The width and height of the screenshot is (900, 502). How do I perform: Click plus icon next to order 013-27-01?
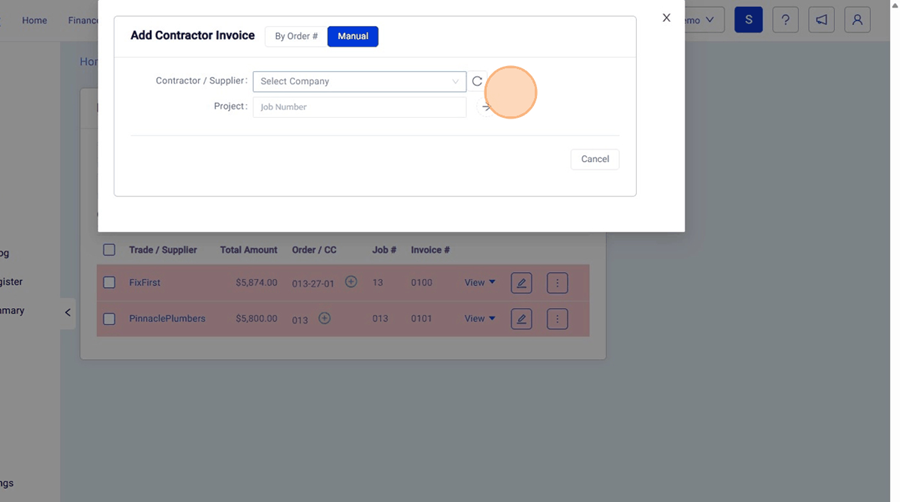351,282
